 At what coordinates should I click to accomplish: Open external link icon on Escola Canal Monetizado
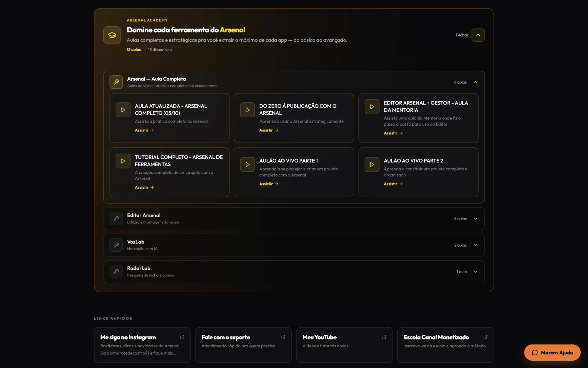[485, 337]
